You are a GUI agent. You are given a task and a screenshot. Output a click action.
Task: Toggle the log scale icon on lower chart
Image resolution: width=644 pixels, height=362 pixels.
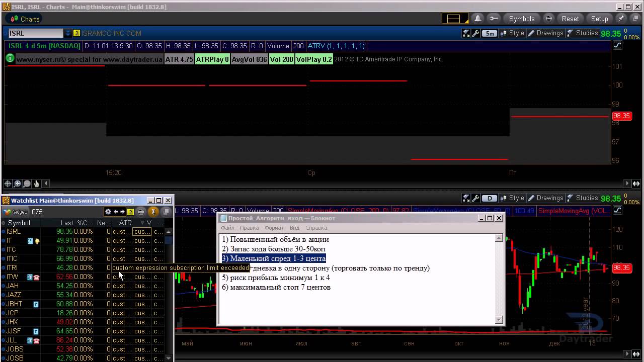(x=617, y=210)
